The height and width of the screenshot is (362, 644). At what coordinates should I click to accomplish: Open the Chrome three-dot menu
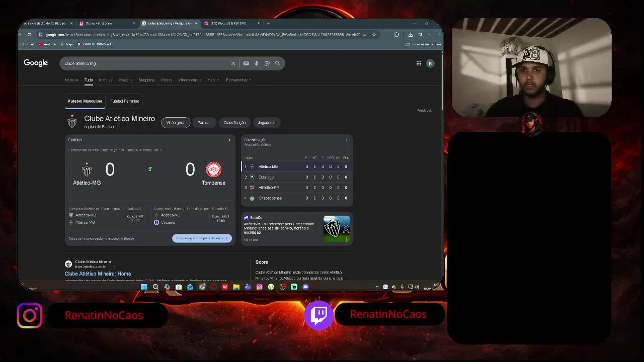tap(439, 35)
